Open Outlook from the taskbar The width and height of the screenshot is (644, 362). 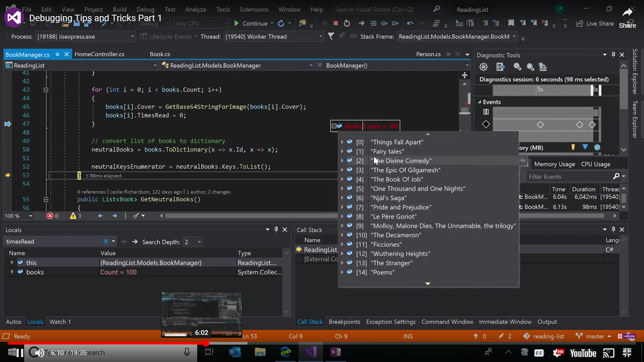[x=235, y=352]
